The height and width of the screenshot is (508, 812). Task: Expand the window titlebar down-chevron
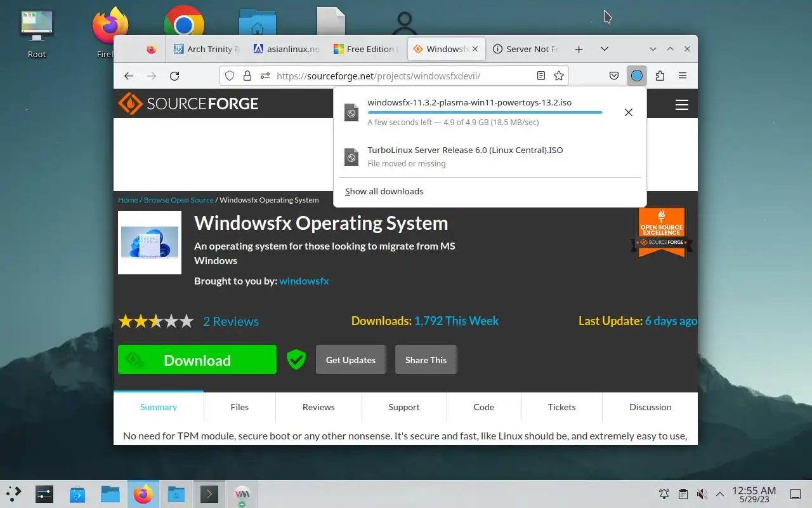pyautogui.click(x=653, y=49)
